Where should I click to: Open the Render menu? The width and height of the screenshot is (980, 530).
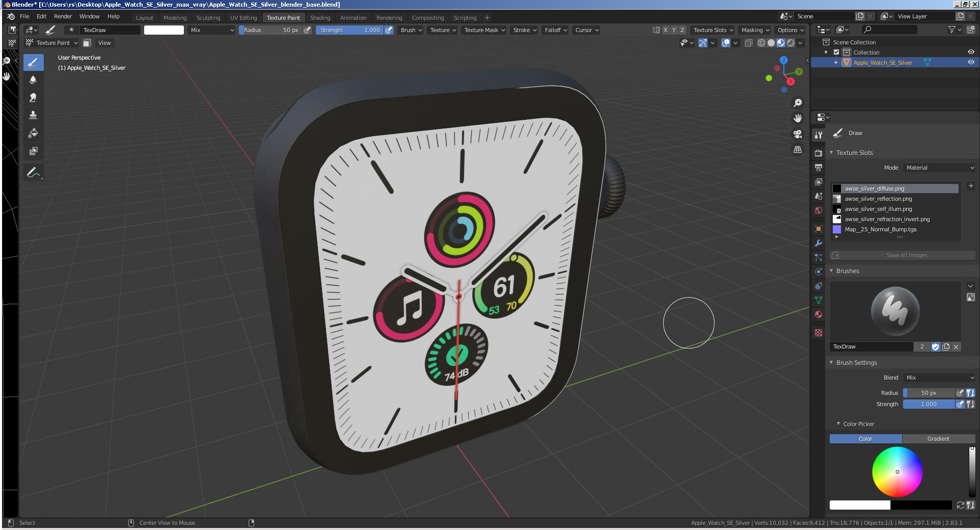(x=63, y=16)
